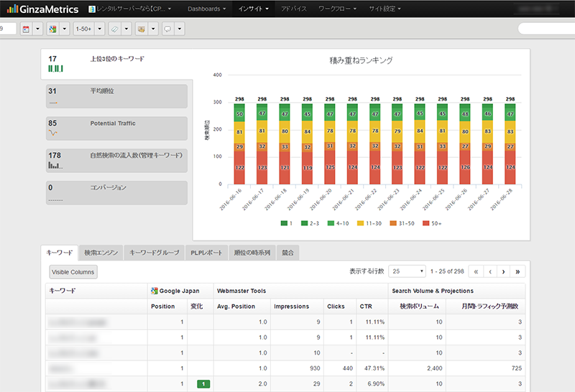Image resolution: width=575 pixels, height=392 pixels.
Task: Expand the 1-50+ rank range dropdown arrow
Action: (99, 29)
